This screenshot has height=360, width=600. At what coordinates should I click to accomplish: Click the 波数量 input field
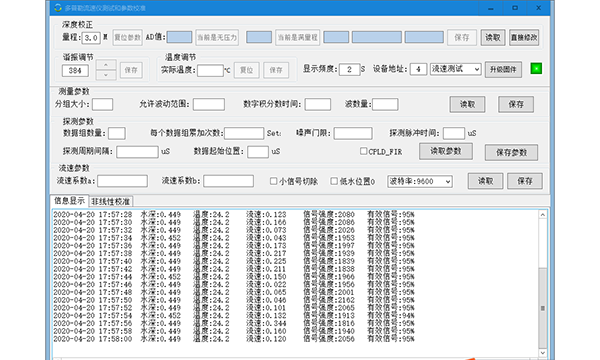[x=385, y=104]
